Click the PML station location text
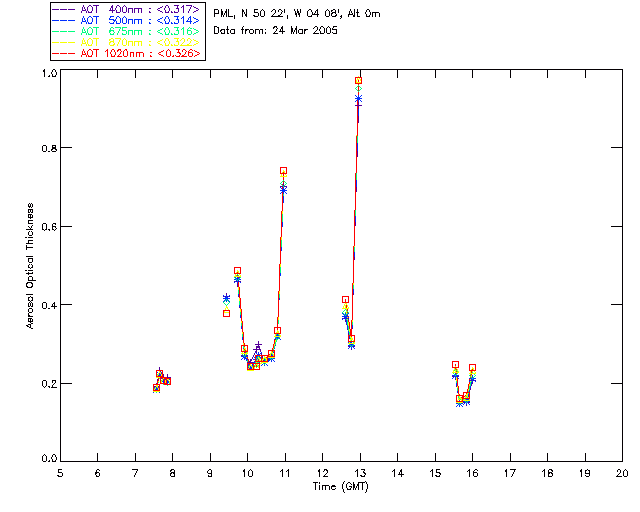The image size is (640, 512). pyautogui.click(x=297, y=14)
